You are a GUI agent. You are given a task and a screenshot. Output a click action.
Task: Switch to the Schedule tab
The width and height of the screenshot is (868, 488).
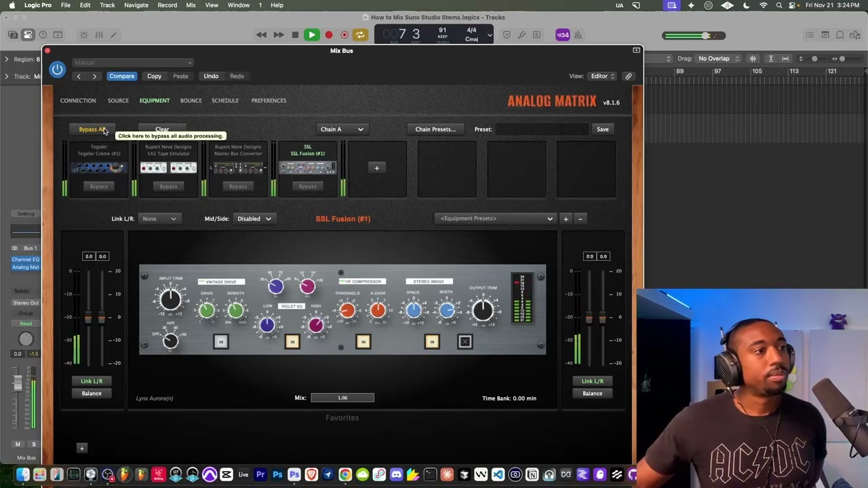point(225,100)
